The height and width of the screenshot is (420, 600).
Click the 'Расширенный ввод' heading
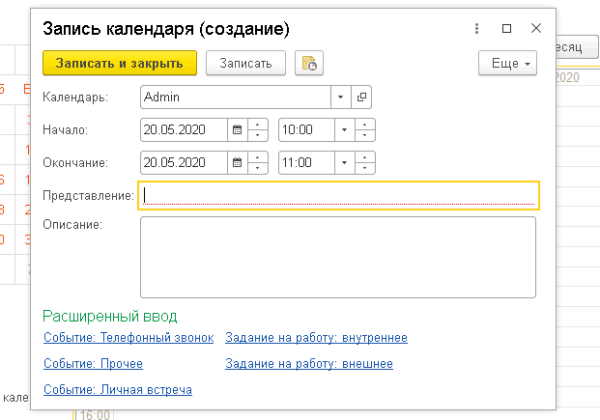109,316
